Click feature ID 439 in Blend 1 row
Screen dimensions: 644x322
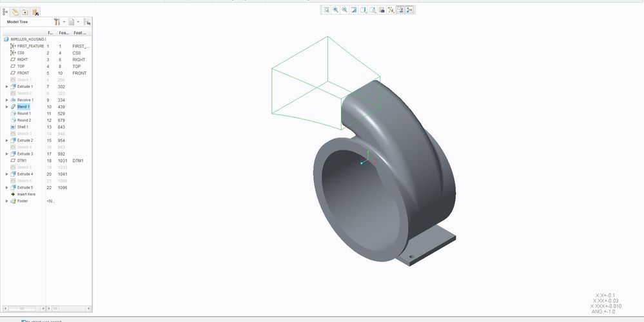coord(62,107)
